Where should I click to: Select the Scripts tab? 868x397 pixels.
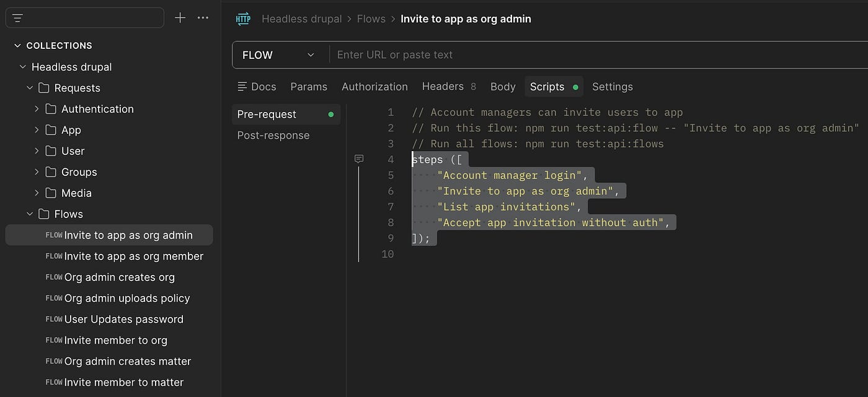click(554, 87)
